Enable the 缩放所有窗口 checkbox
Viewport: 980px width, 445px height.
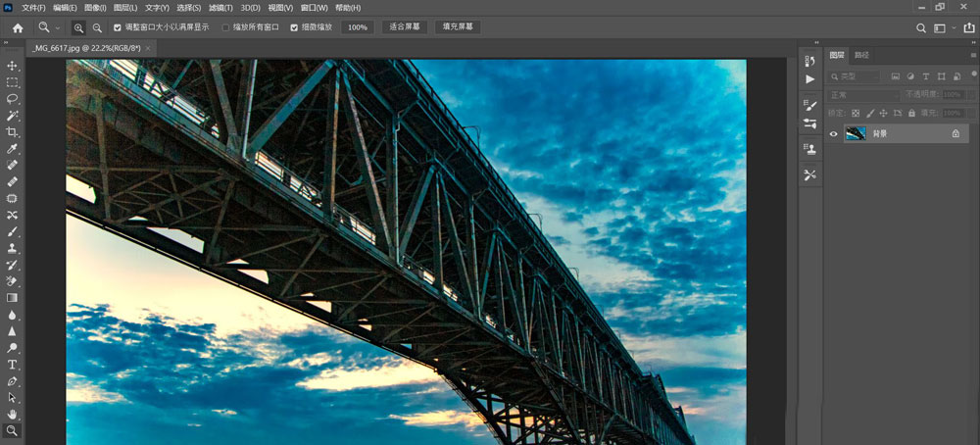coord(226,27)
